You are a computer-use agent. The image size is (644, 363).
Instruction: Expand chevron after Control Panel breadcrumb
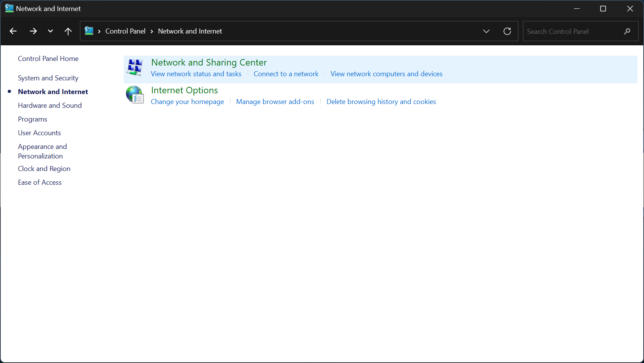[152, 31]
